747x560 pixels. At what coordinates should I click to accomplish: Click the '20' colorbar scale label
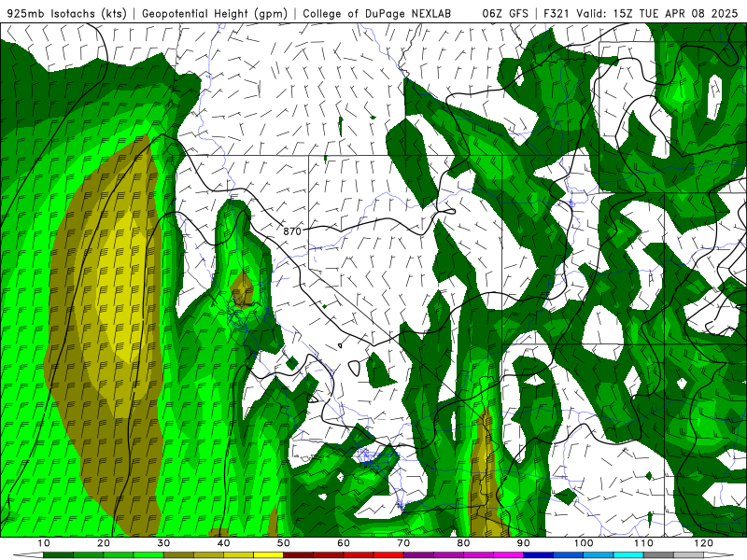(104, 543)
